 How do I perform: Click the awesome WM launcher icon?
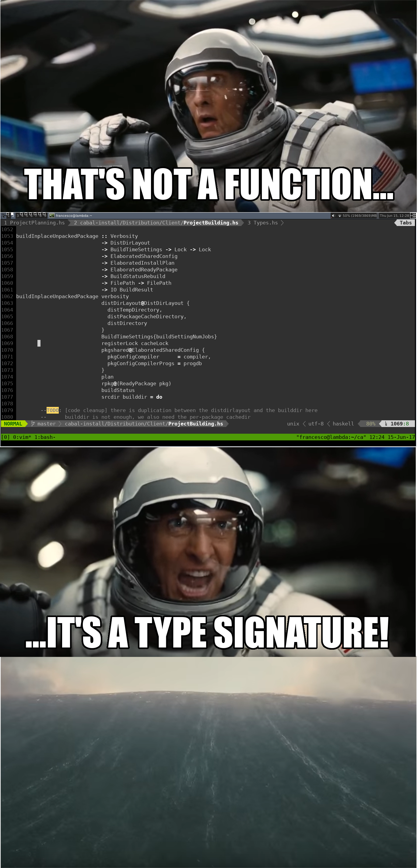tap(4, 216)
